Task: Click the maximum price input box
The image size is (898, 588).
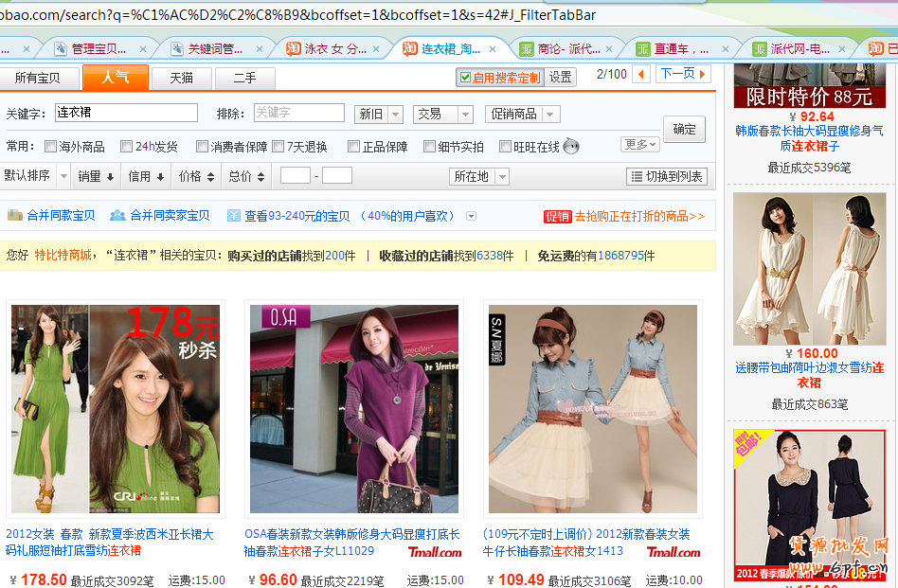Action: point(337,176)
